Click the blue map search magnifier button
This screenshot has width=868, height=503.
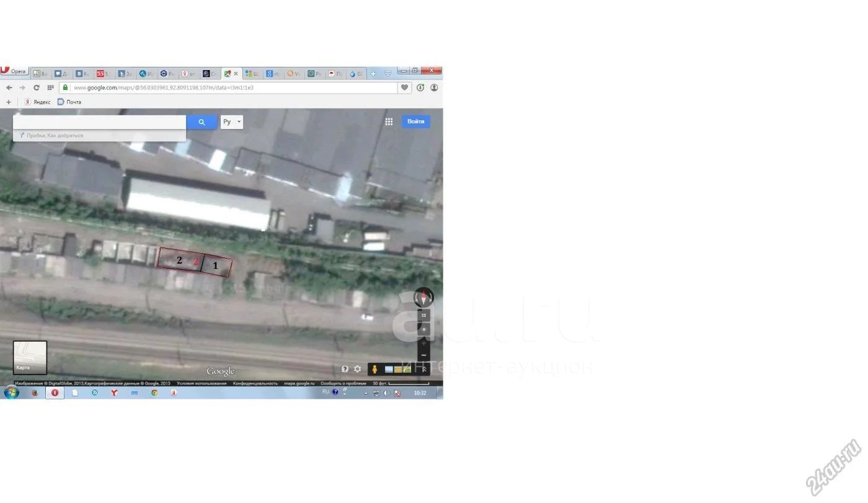coord(201,122)
